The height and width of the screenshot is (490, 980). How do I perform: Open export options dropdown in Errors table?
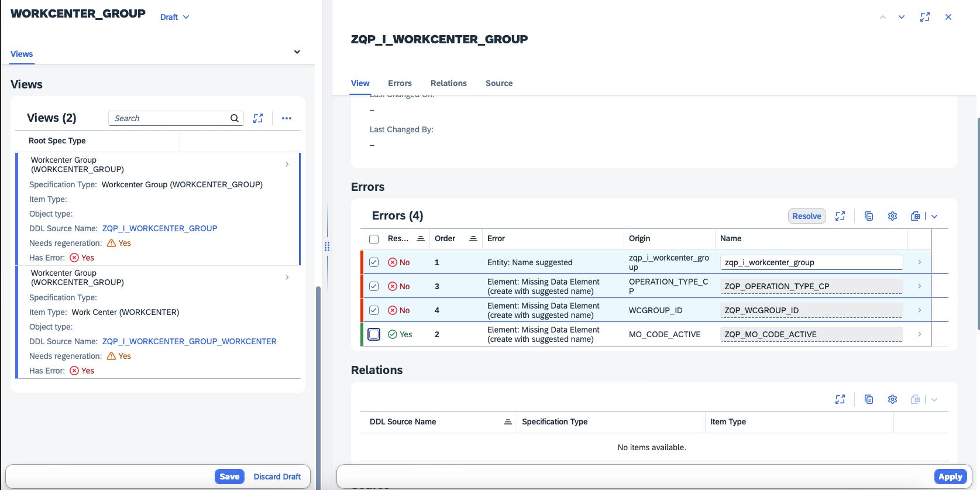[x=934, y=216]
